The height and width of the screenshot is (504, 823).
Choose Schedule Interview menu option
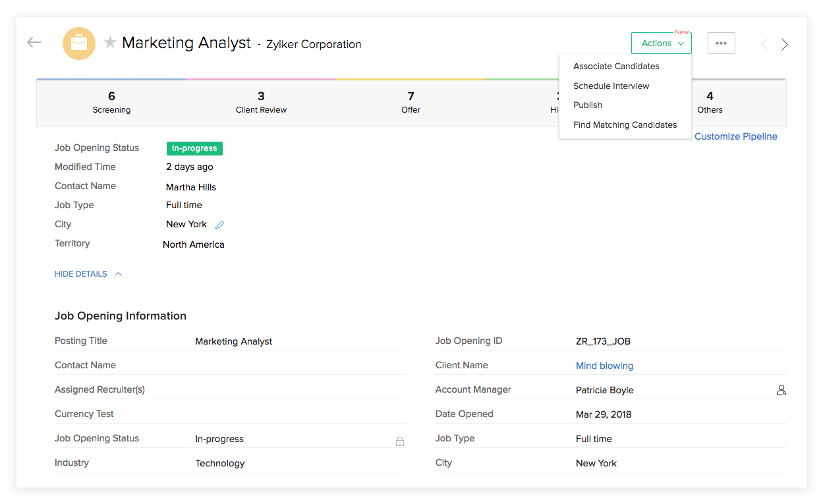click(x=611, y=86)
